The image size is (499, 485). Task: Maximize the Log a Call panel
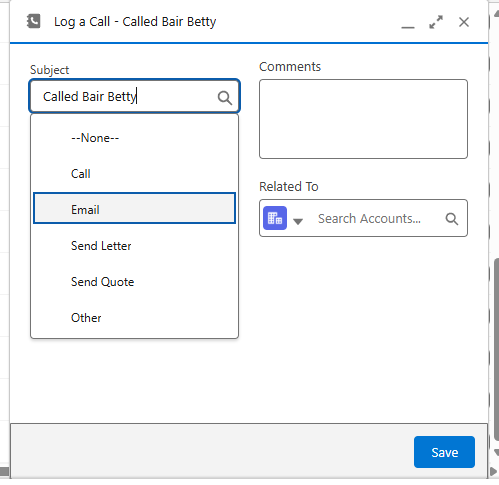click(x=436, y=22)
